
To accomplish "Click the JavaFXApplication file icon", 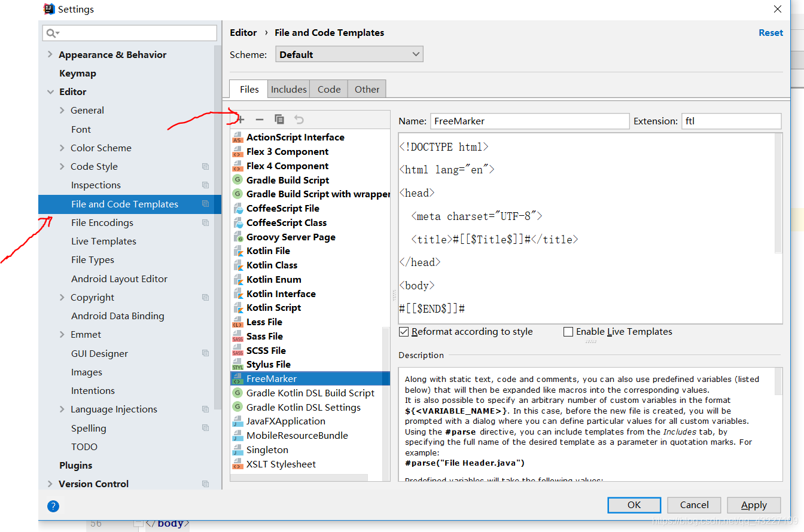I will (237, 421).
